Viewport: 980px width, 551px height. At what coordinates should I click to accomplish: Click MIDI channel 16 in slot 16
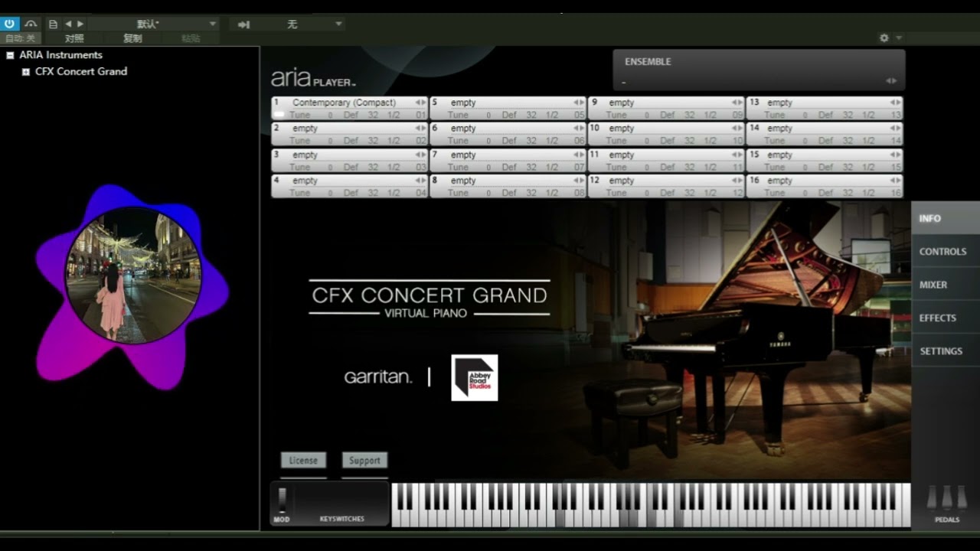[896, 194]
